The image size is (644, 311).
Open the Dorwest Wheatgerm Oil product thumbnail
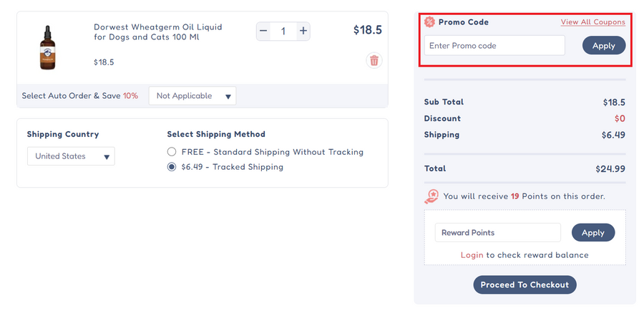click(47, 47)
